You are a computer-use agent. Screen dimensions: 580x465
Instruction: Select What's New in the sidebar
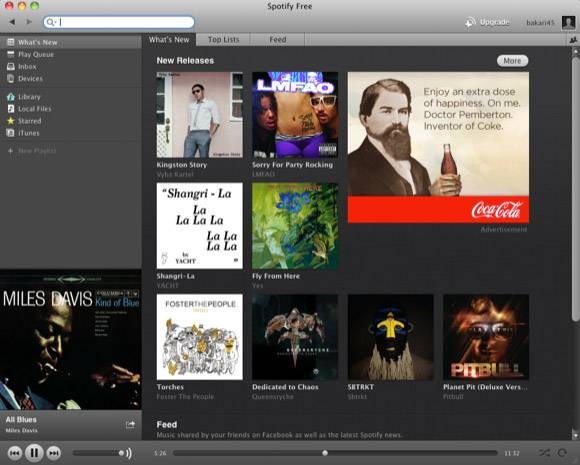coord(71,42)
